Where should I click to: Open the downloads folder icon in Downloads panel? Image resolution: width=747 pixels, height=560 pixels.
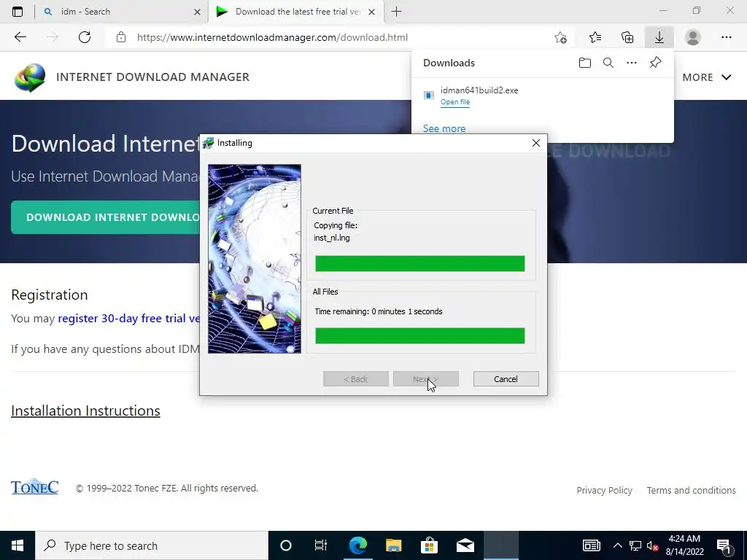584,63
